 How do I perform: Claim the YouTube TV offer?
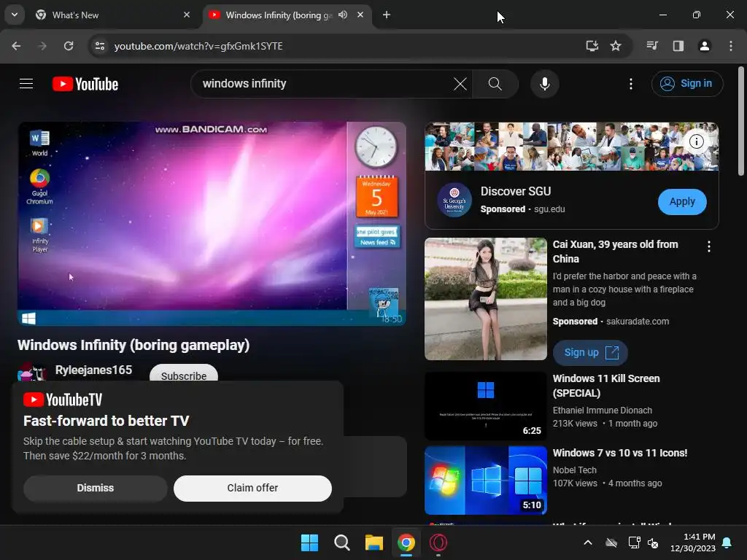point(252,488)
